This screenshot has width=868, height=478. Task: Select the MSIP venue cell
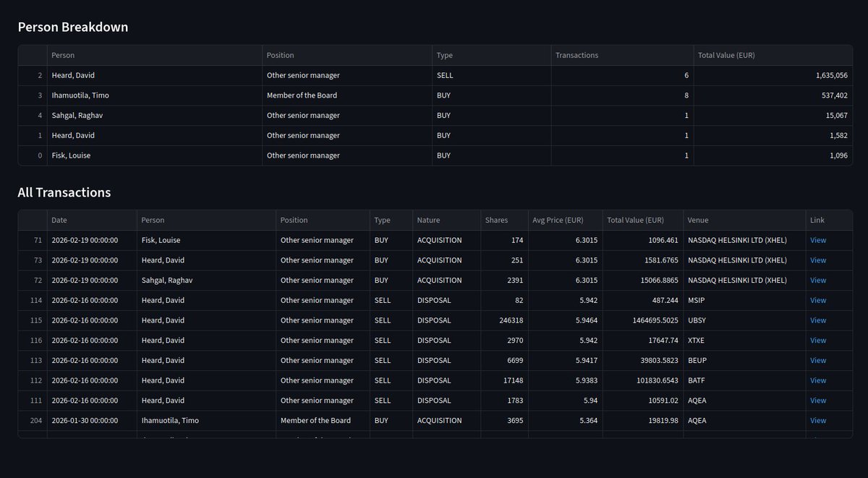(x=744, y=300)
